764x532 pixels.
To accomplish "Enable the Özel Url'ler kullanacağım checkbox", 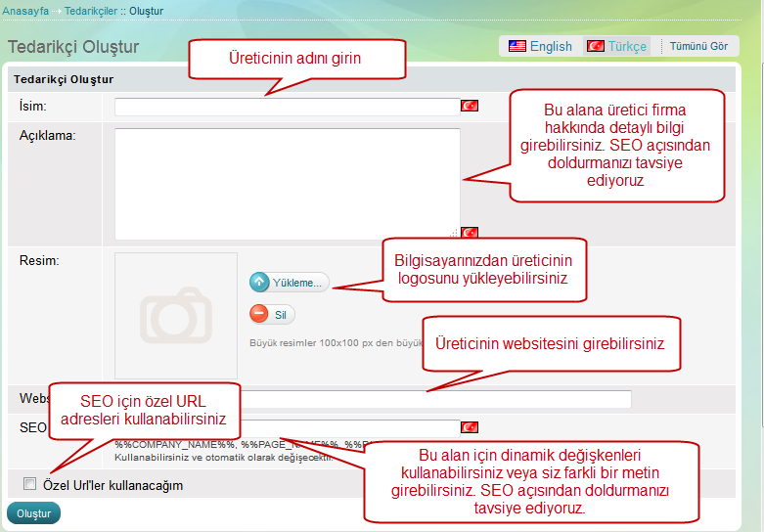I will 29,484.
